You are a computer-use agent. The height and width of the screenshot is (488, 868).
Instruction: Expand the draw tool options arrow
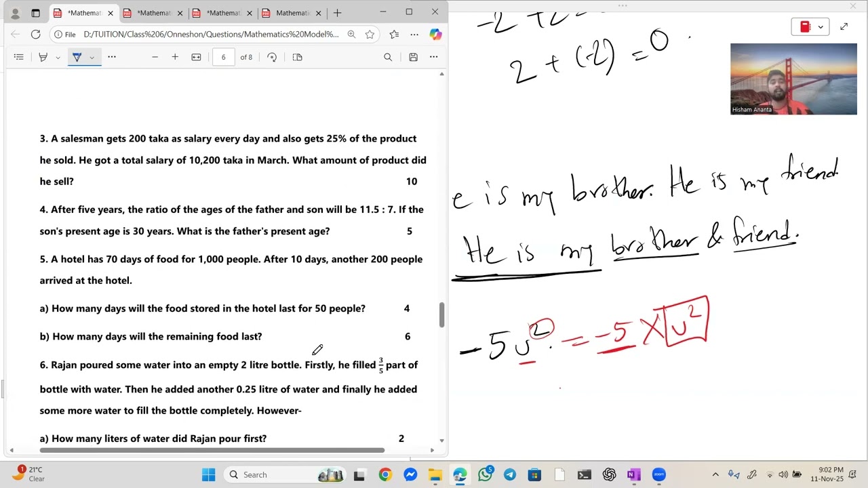point(92,57)
